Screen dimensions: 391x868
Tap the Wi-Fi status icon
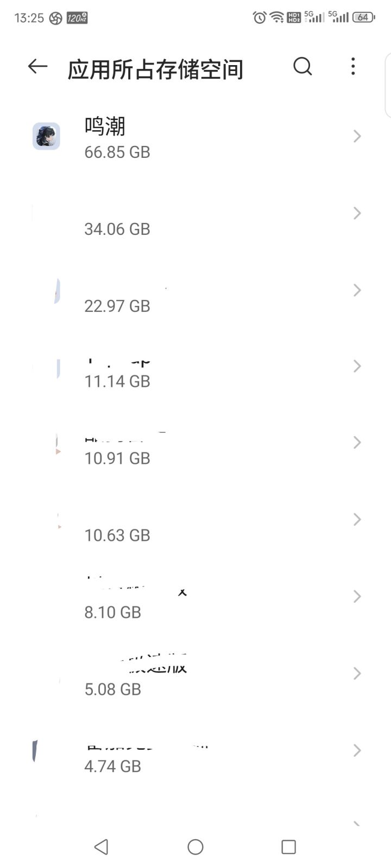(x=277, y=17)
